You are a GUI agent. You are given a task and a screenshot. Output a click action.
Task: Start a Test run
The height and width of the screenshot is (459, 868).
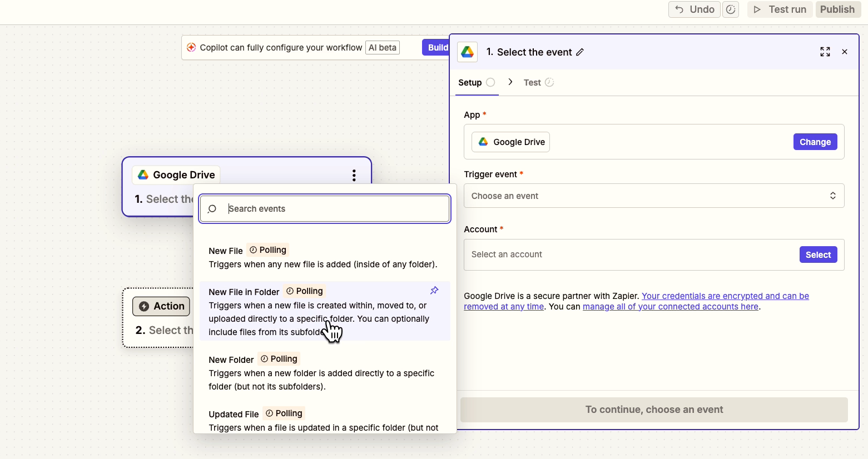click(x=780, y=9)
